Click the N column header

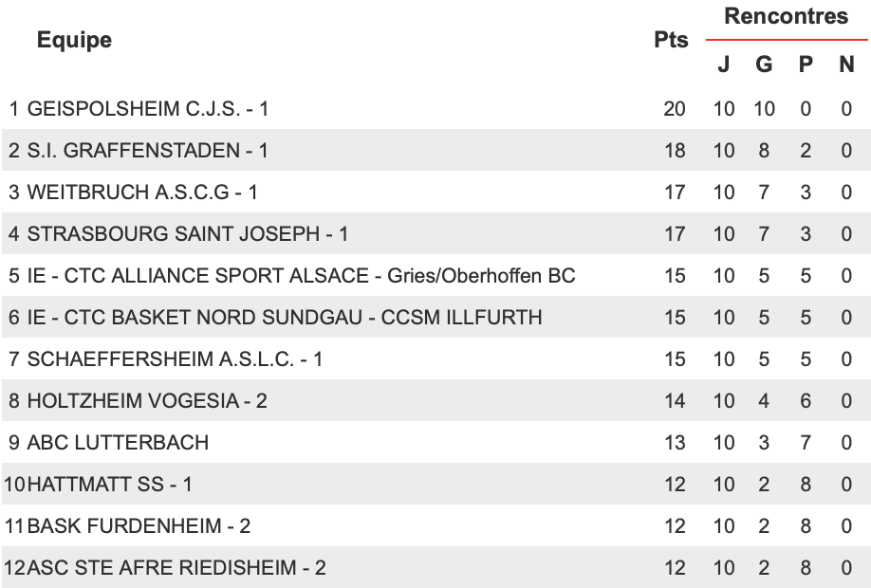point(846,64)
